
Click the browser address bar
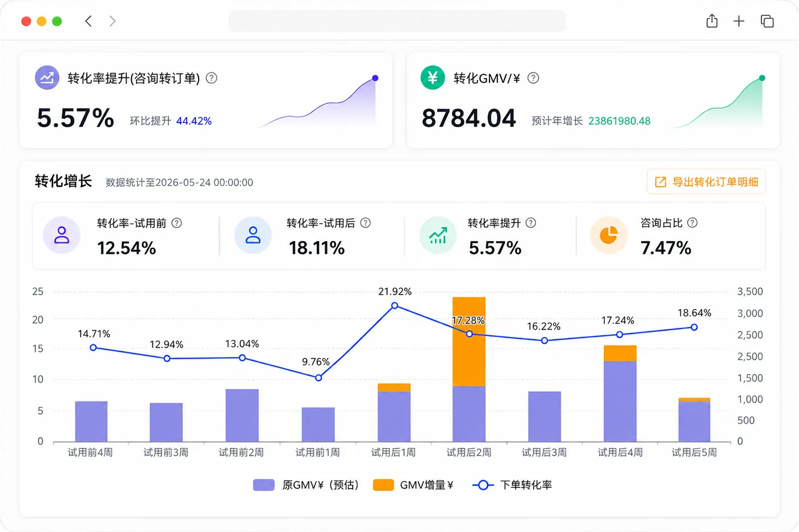397,21
